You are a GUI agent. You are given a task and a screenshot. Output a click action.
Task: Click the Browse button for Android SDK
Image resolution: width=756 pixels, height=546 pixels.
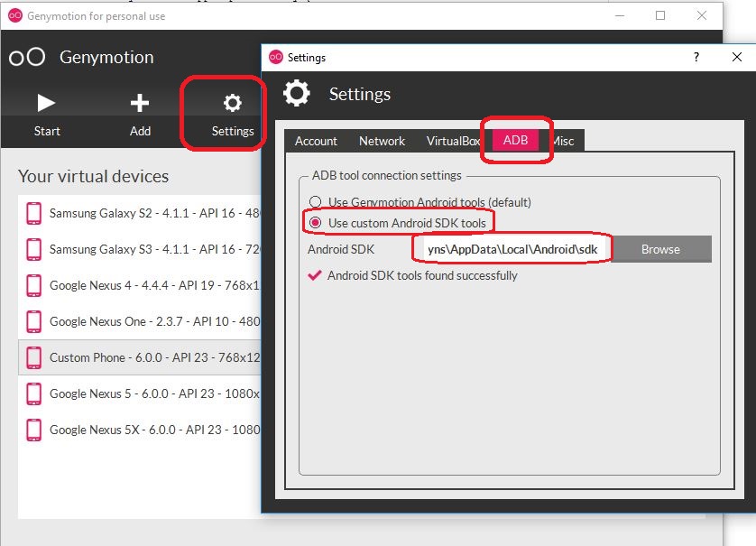pyautogui.click(x=660, y=249)
